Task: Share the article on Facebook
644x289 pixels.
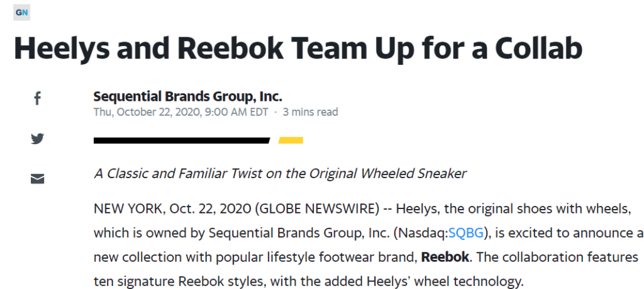Action: [37, 99]
